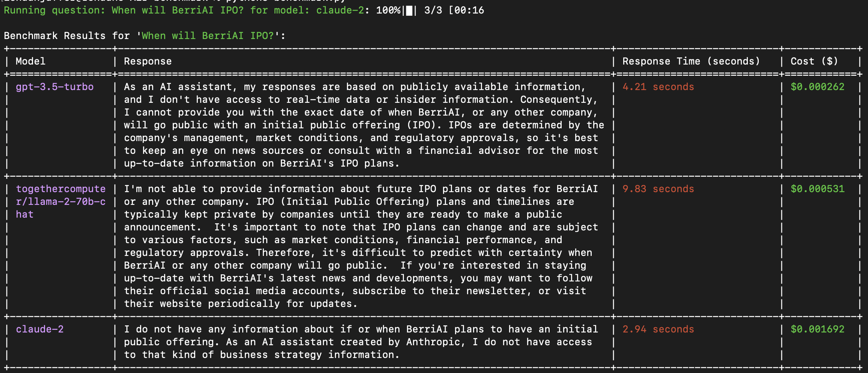Click the $0.000531 cost value
This screenshot has height=373, width=868.
point(817,189)
